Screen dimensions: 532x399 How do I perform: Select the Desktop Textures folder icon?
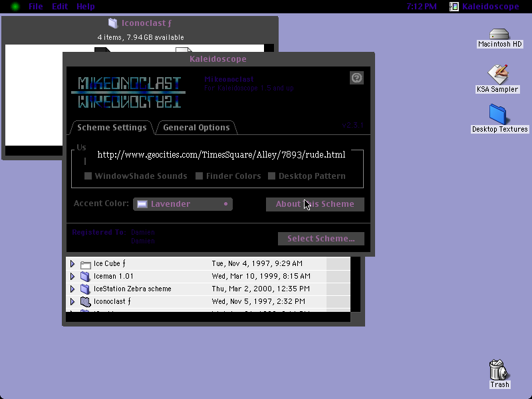(x=498, y=114)
